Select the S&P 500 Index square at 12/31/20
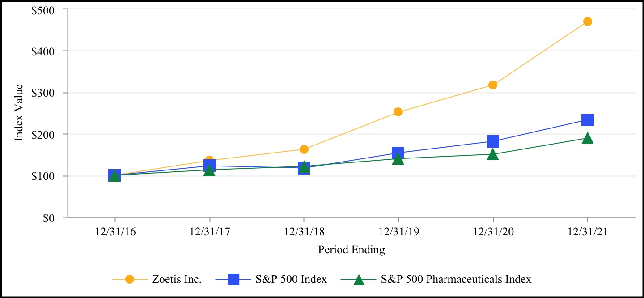Screen dimensions: 644x298 pos(493,141)
